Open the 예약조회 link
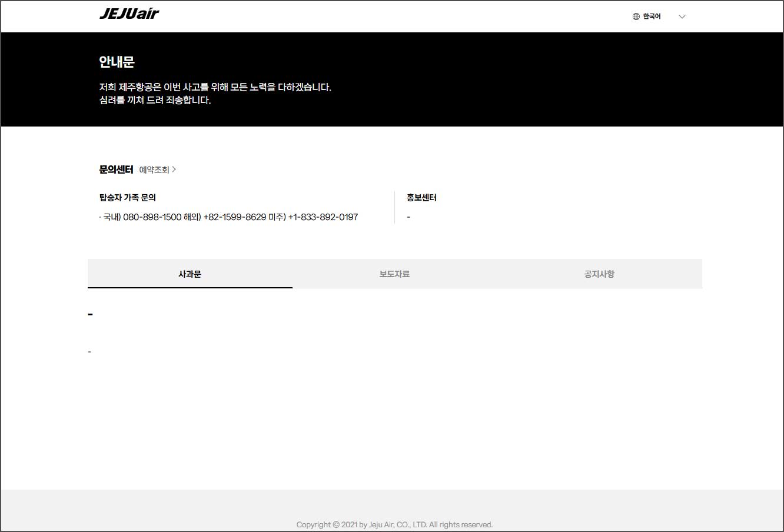The width and height of the screenshot is (784, 532). click(154, 169)
